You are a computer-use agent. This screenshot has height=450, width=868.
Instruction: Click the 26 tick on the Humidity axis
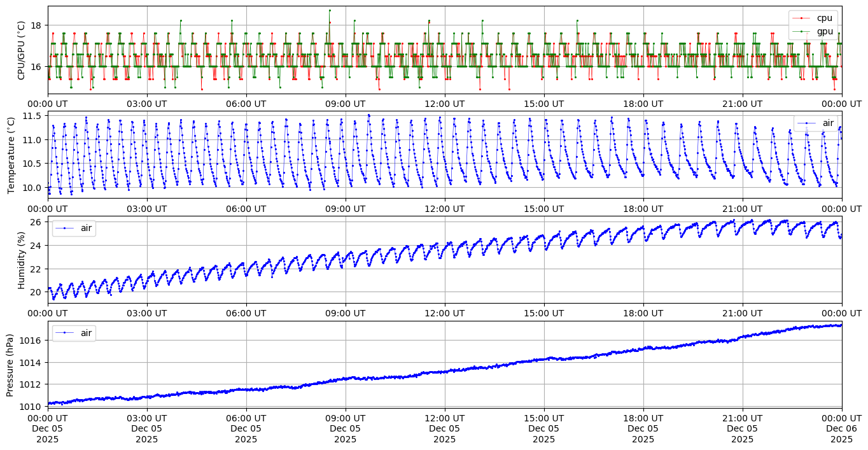pyautogui.click(x=36, y=221)
